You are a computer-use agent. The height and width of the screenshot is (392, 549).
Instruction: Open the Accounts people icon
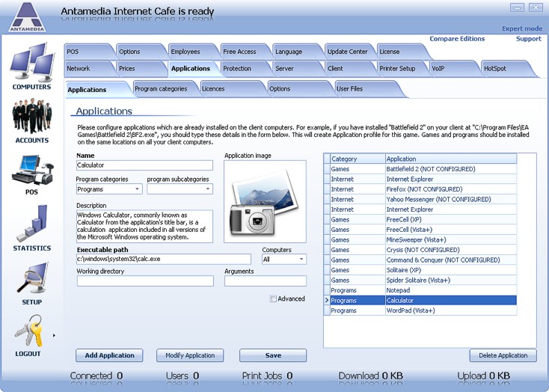[x=32, y=115]
